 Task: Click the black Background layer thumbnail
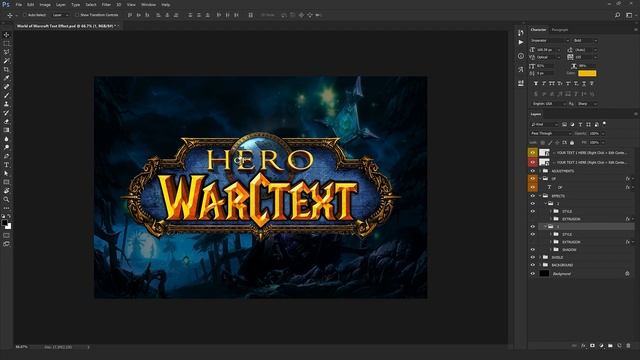pyautogui.click(x=544, y=273)
